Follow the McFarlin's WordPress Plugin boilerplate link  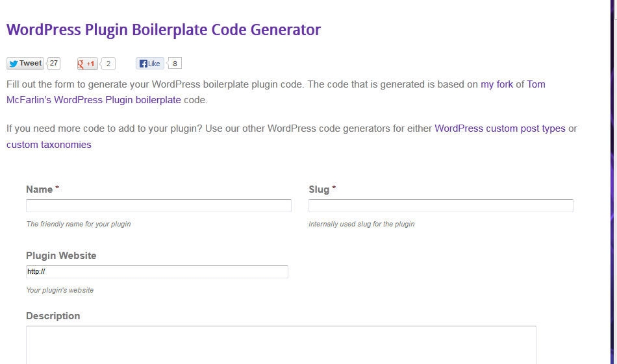point(94,100)
